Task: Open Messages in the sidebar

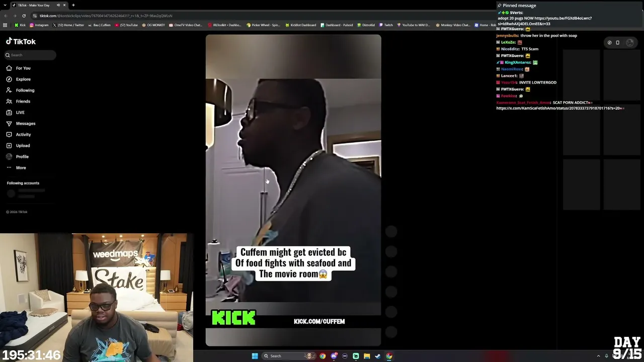Action: point(21,124)
